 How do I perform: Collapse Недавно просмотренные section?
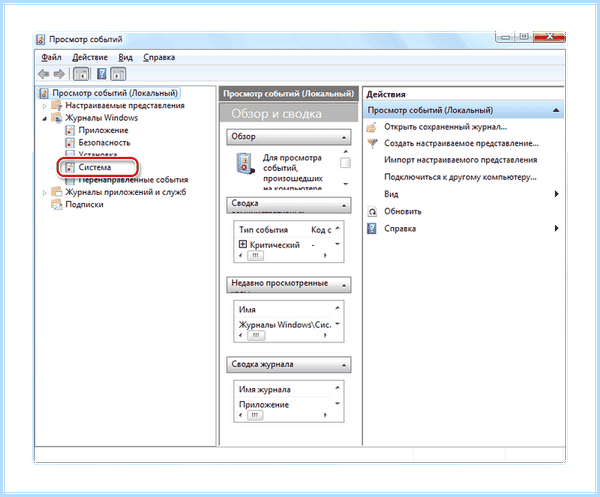[344, 285]
